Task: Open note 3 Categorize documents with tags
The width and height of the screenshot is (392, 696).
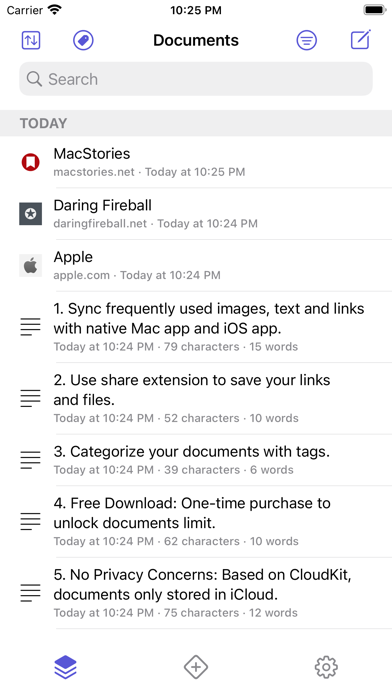Action: click(x=196, y=460)
